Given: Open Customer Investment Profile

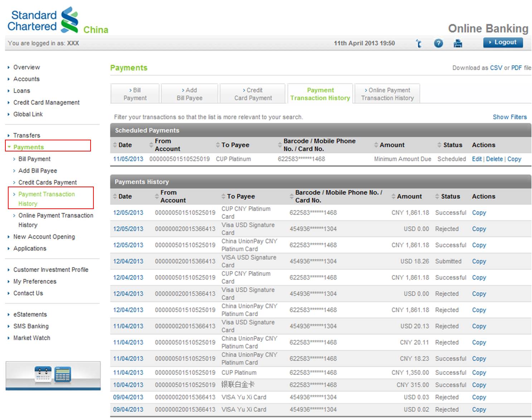Looking at the screenshot, I should (51, 270).
